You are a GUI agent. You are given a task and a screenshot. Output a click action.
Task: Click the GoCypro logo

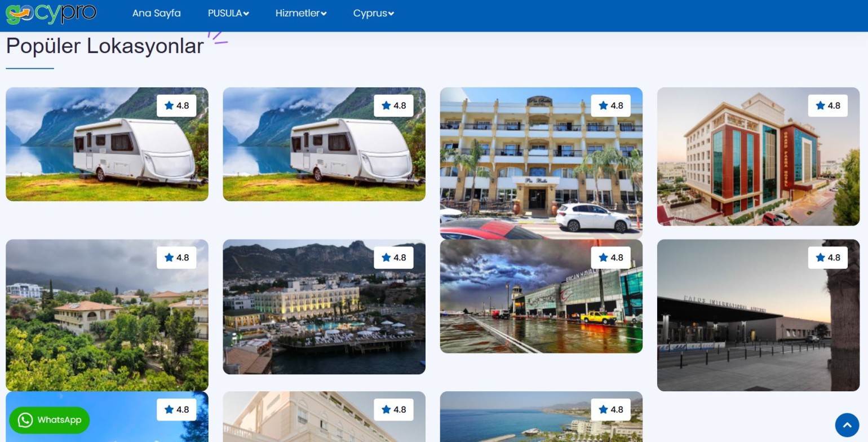[51, 14]
